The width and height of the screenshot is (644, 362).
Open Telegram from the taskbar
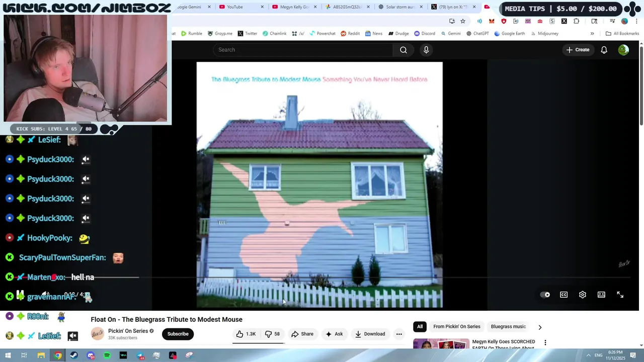(140, 355)
